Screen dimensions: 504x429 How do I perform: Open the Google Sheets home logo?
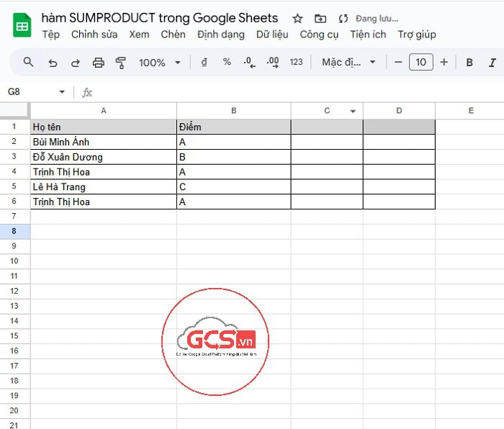coord(22,26)
